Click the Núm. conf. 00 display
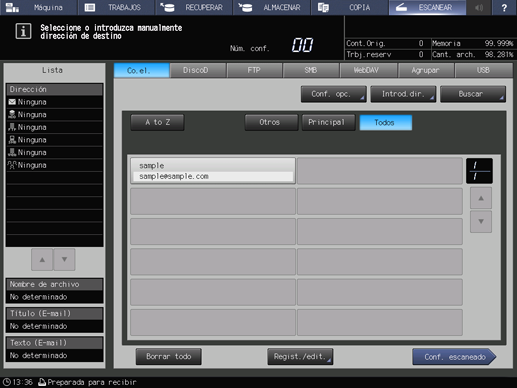The width and height of the screenshot is (517, 388). tap(302, 45)
